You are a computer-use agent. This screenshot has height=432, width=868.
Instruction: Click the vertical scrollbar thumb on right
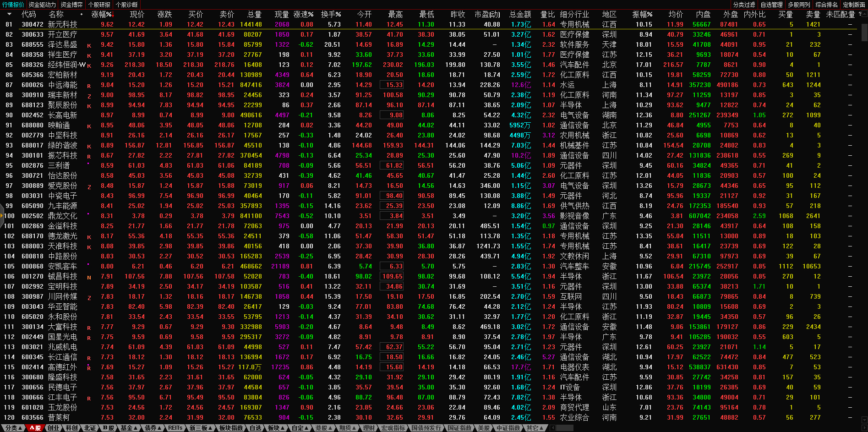pyautogui.click(x=864, y=32)
